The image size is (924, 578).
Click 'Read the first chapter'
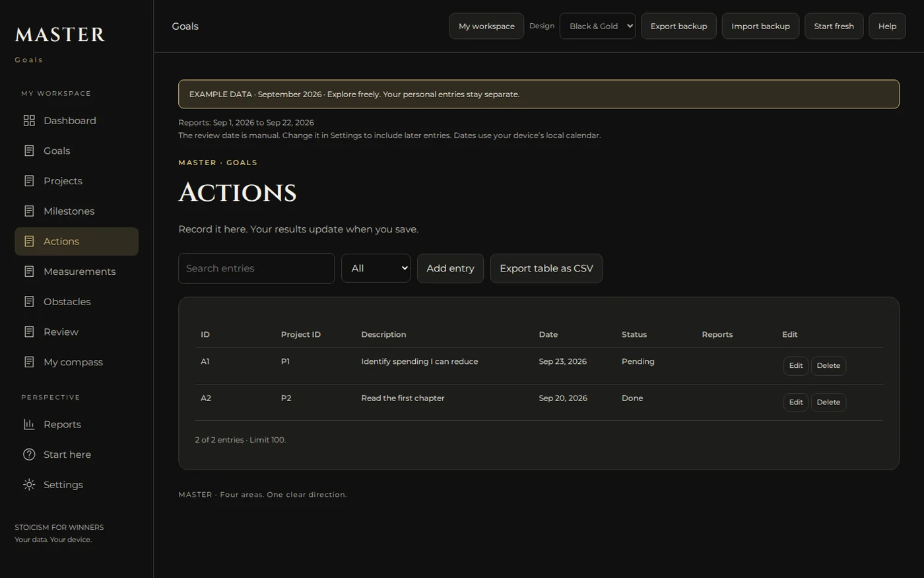tap(403, 398)
